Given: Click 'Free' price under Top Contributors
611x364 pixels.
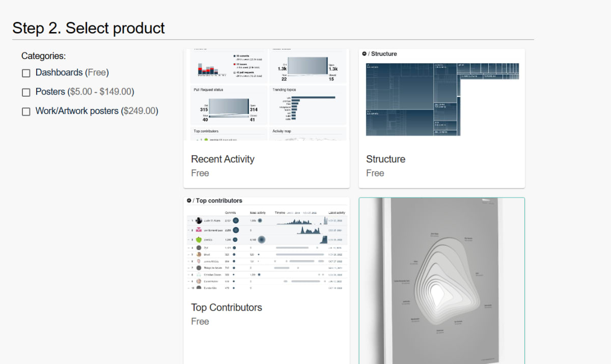Looking at the screenshot, I should point(200,322).
